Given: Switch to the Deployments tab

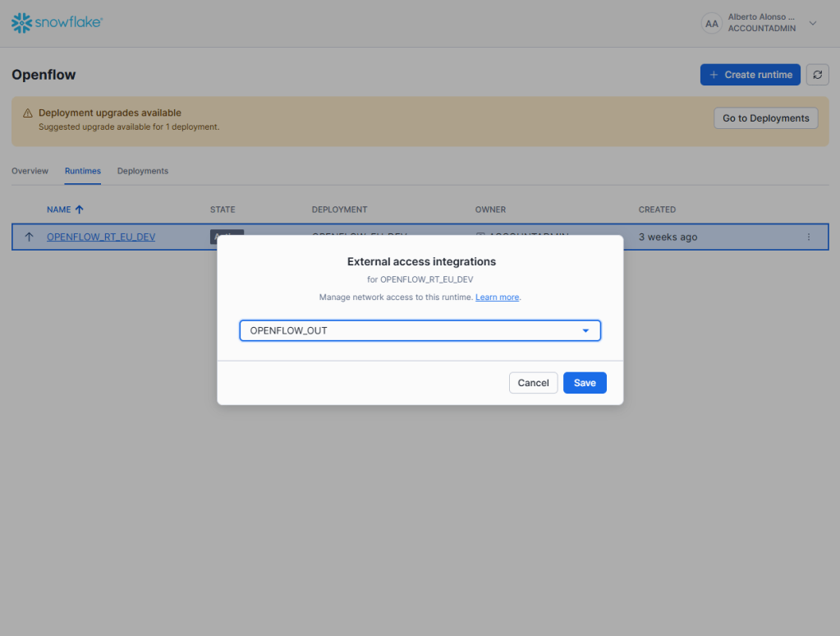Looking at the screenshot, I should tap(143, 171).
